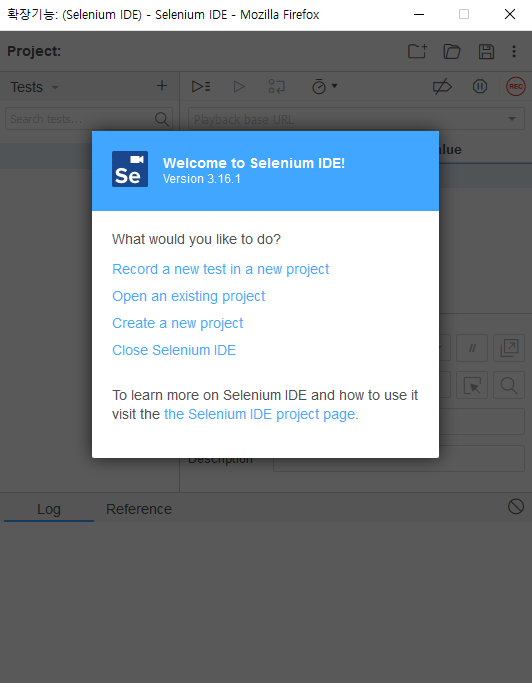Screen dimensions: 532x683
Task: Click the Selenium Se logo in dialog
Action: tap(130, 169)
